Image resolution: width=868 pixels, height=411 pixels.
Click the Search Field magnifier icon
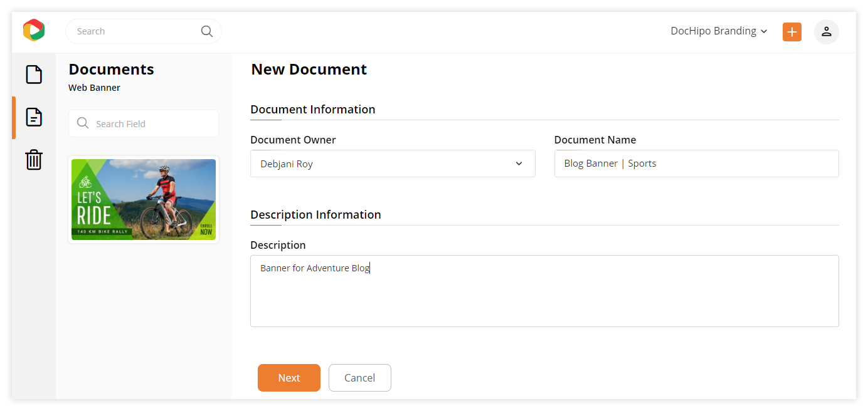tap(83, 123)
